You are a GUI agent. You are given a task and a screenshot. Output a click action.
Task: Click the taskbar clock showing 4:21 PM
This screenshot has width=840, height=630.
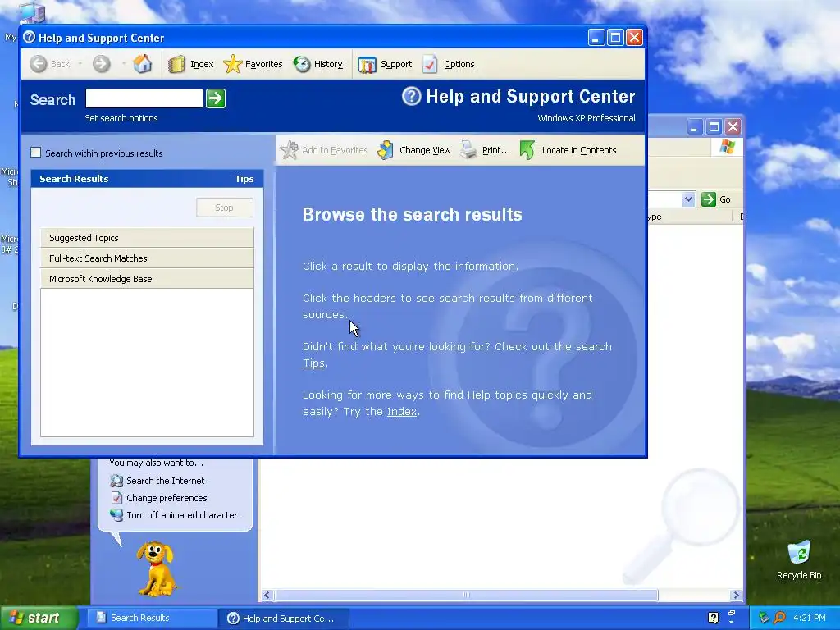[810, 618]
